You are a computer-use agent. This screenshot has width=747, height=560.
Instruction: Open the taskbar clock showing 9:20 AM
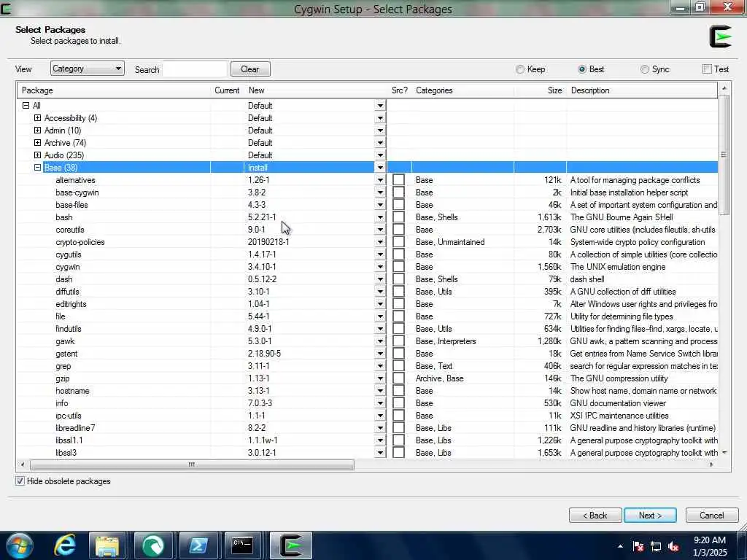pos(710,546)
